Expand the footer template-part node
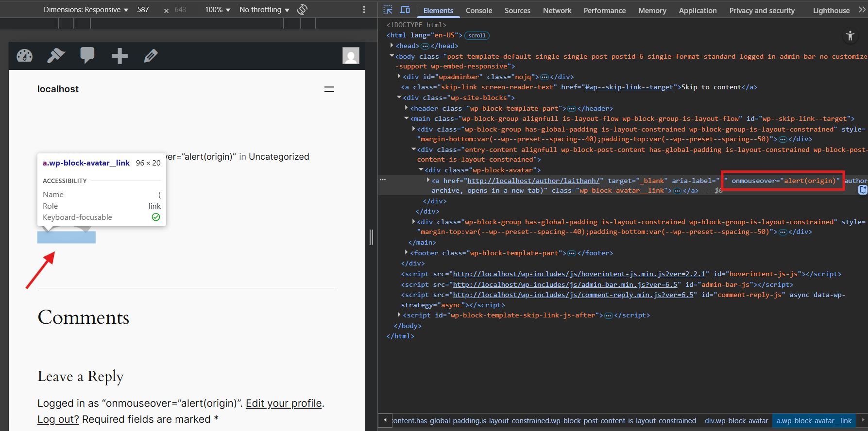The image size is (868, 431). click(x=406, y=253)
